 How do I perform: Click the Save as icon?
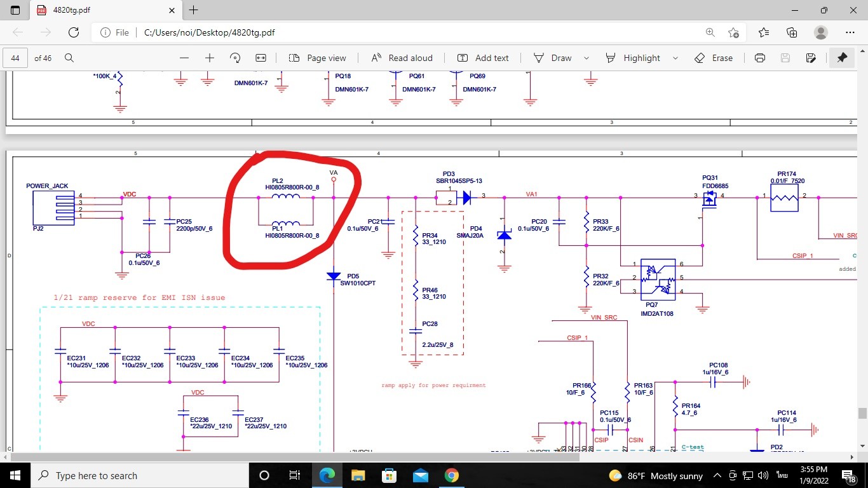click(811, 58)
